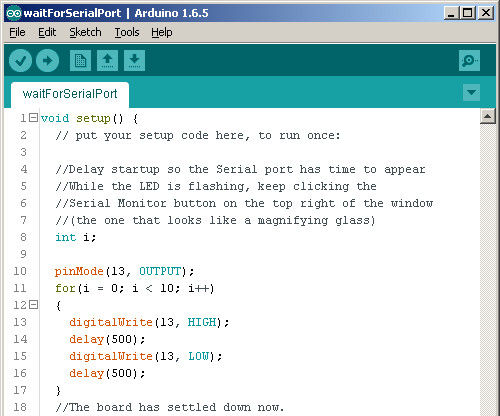The image size is (500, 416).
Task: Click the closing brace on line 17
Action: click(x=58, y=390)
